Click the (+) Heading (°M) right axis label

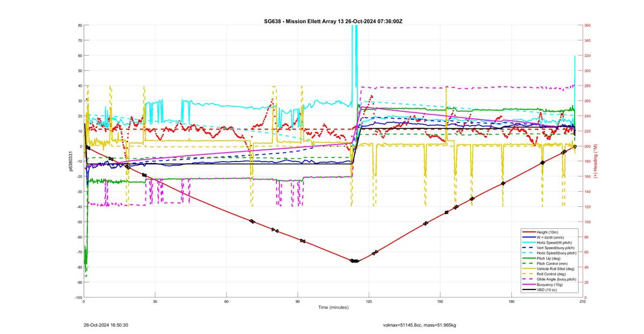[x=595, y=161]
